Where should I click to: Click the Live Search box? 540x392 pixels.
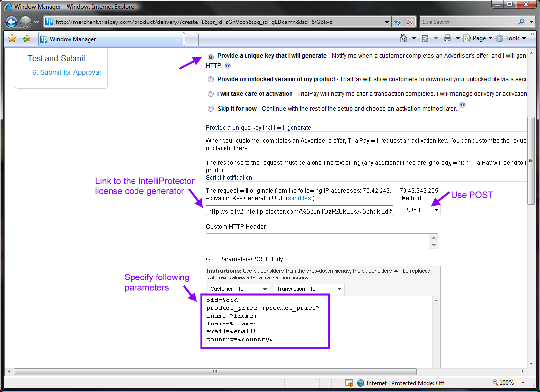click(x=469, y=22)
